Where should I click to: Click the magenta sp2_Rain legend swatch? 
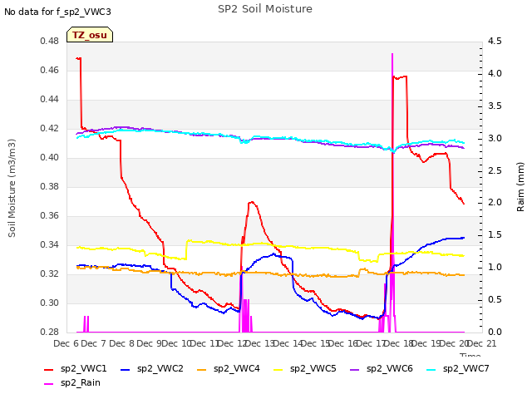coord(49,384)
